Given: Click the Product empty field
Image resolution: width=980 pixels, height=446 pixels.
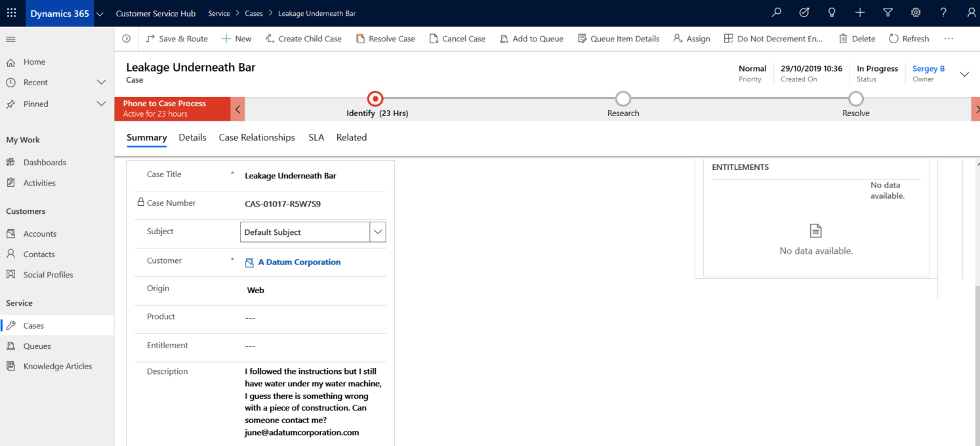Looking at the screenshot, I should (x=313, y=317).
